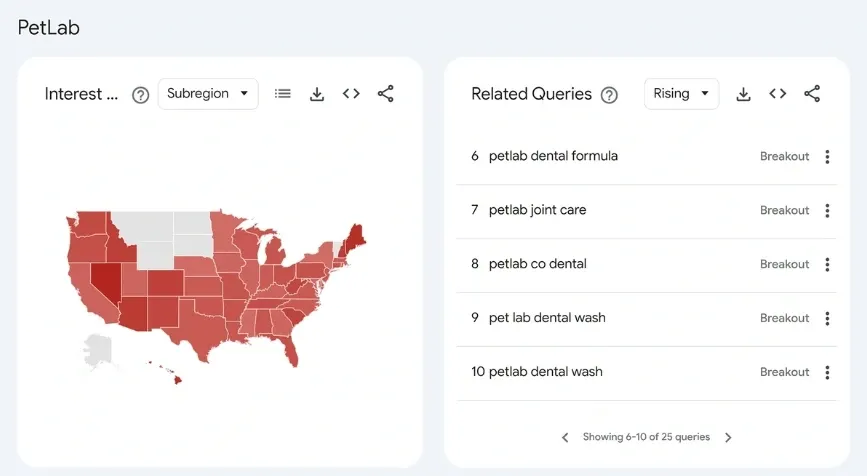Click the 'petlab dental wash' query link

[x=545, y=372]
